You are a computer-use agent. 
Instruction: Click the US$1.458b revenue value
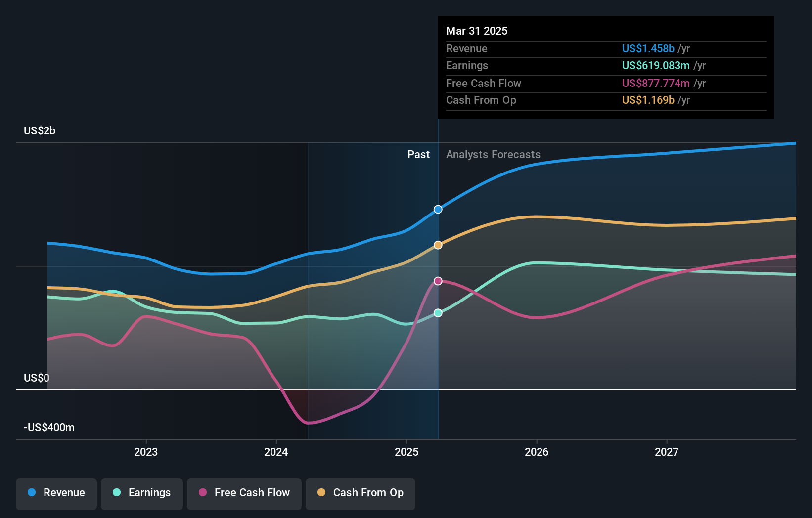(648, 48)
